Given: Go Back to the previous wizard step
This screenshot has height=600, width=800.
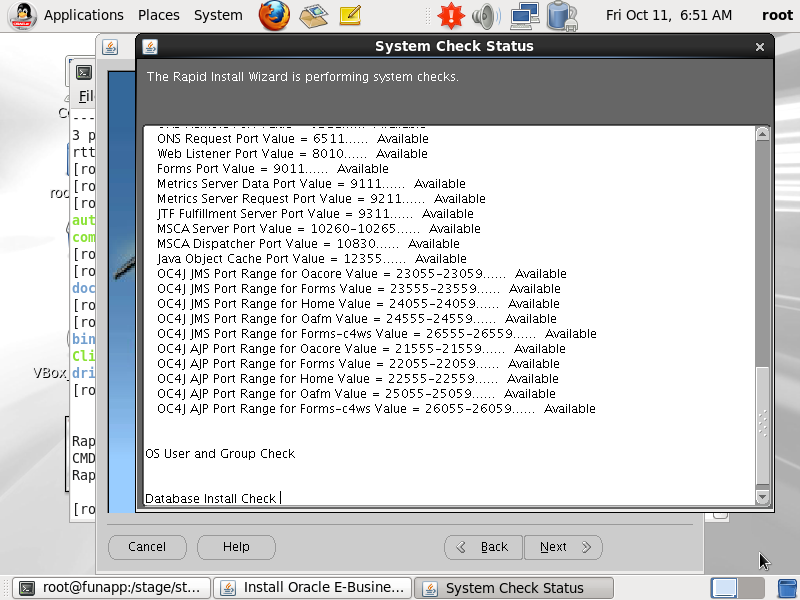Looking at the screenshot, I should 484,547.
